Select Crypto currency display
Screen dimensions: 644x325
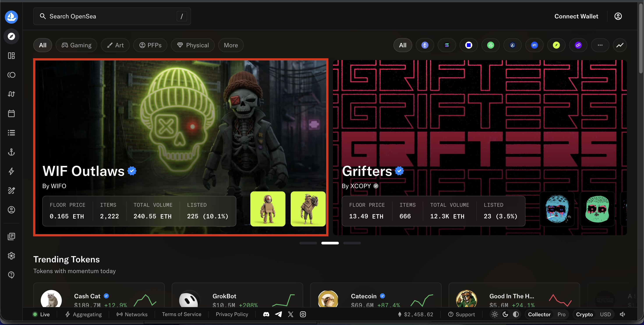point(584,314)
